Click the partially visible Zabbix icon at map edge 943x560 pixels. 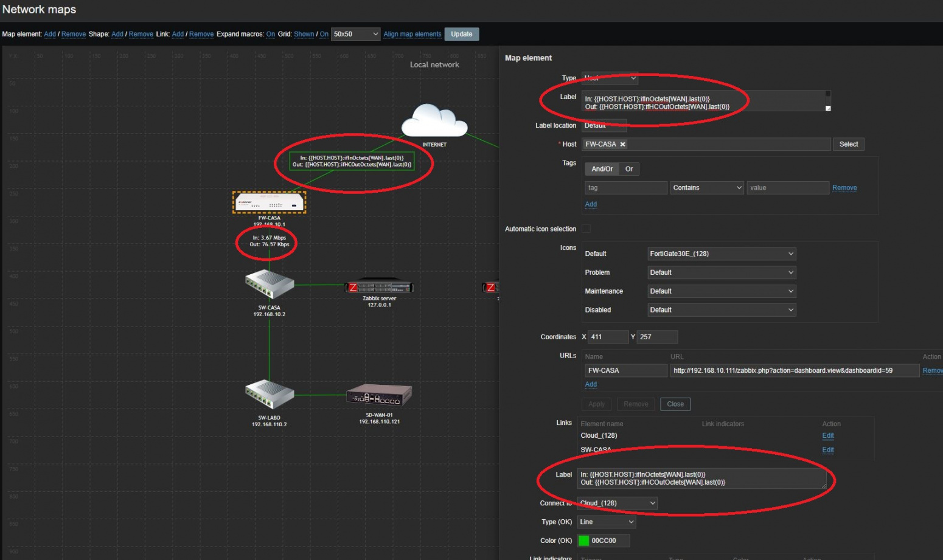[x=490, y=286]
